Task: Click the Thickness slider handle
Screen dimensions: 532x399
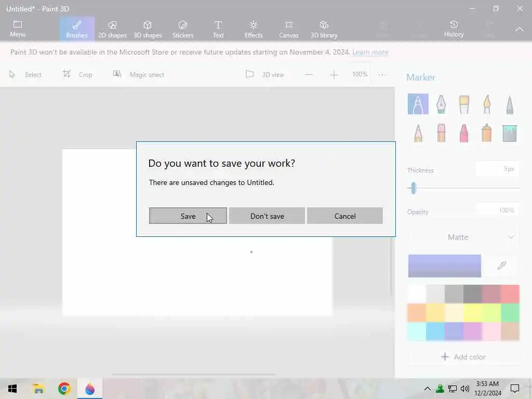Action: coord(413,188)
